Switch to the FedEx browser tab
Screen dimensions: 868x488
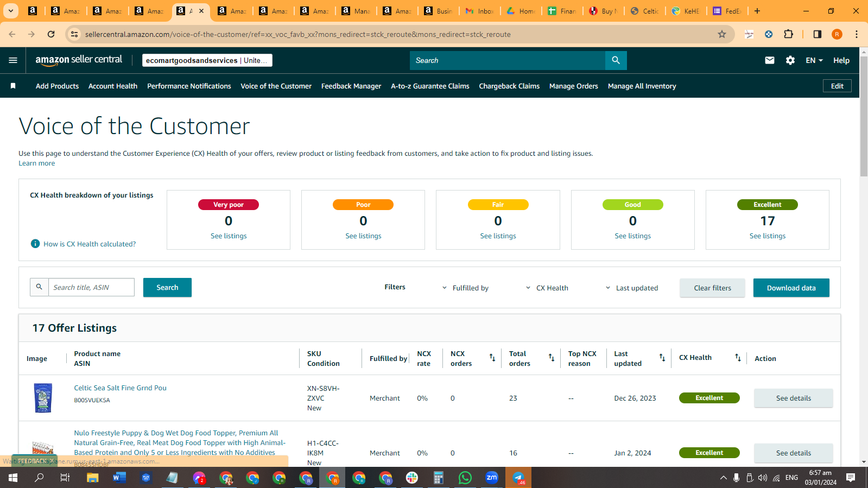click(727, 11)
